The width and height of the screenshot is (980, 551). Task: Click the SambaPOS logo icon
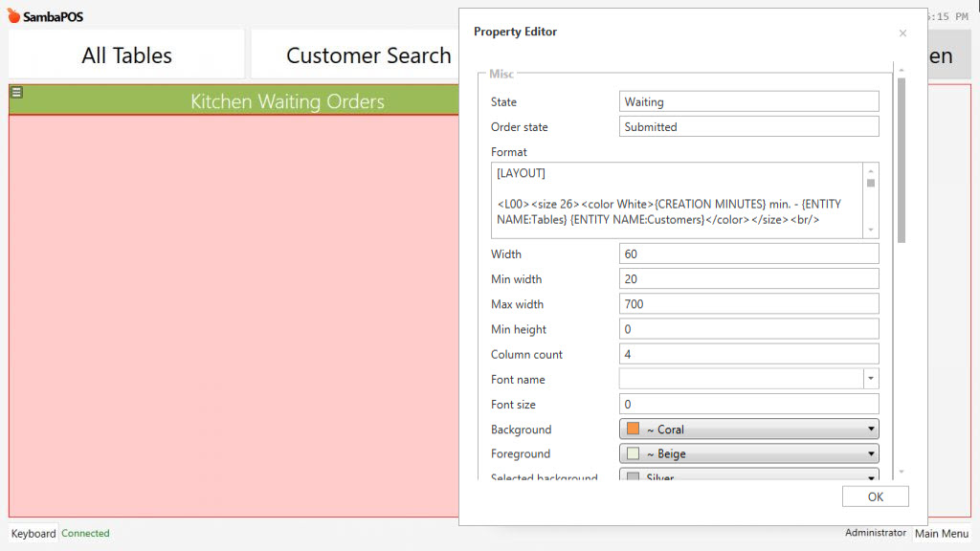pyautogui.click(x=15, y=15)
